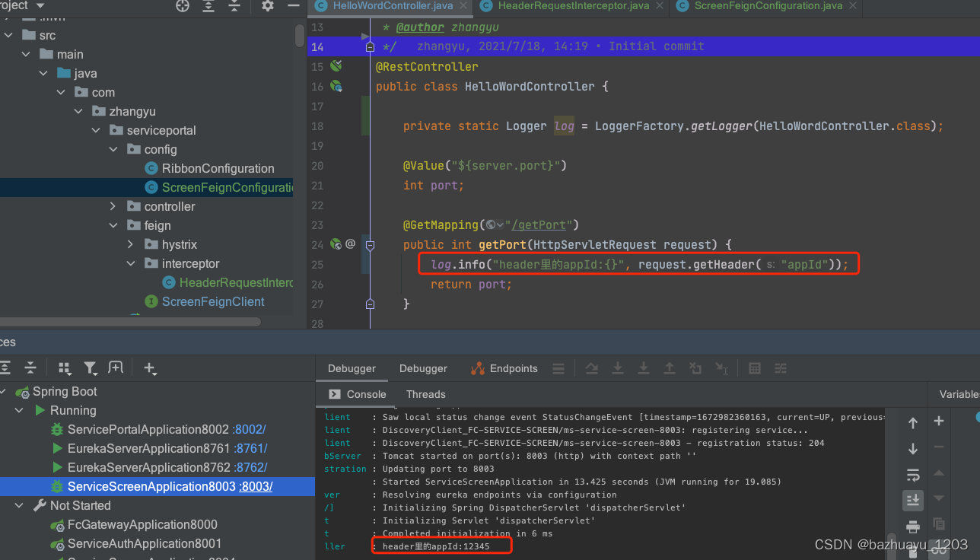Click console up-arrow stack trace icon
This screenshot has width=980, height=560.
tap(913, 423)
